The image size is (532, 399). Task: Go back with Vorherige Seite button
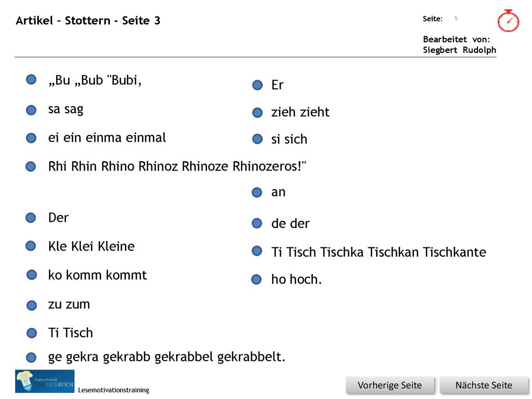click(390, 385)
